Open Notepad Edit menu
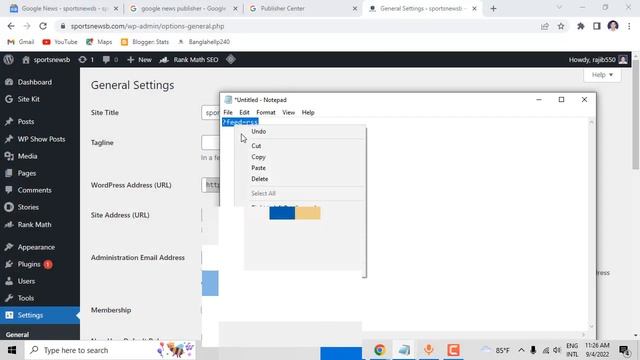Screen dimensions: 640x360 [244, 112]
